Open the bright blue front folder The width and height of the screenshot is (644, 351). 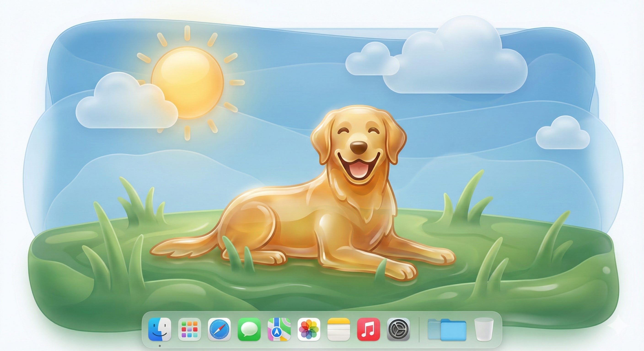click(x=454, y=331)
